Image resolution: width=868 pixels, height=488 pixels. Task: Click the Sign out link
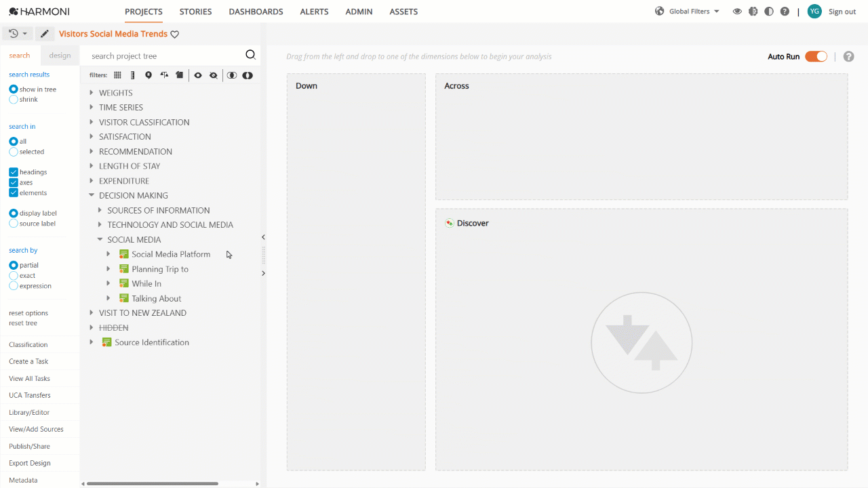point(842,12)
